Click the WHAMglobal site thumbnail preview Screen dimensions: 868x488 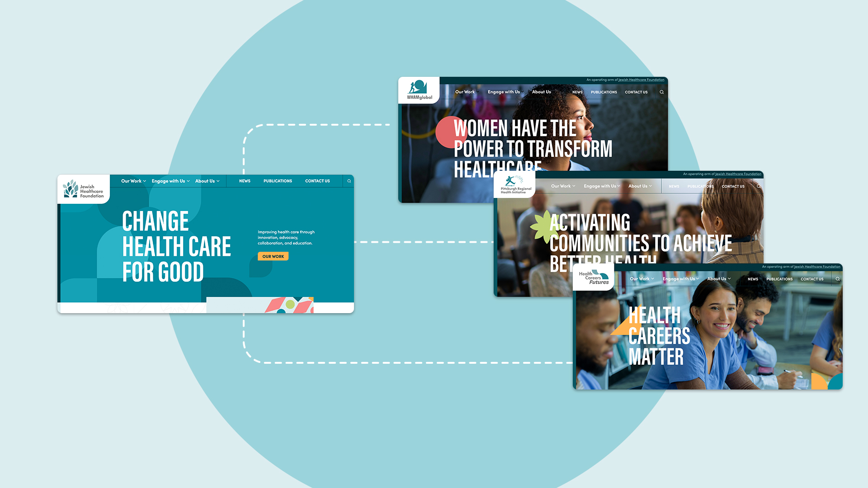click(533, 138)
